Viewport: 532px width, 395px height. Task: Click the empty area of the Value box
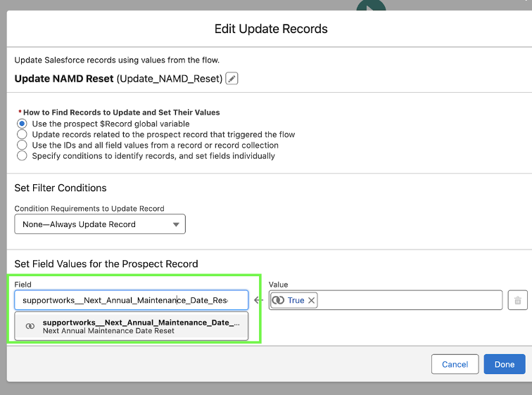pyautogui.click(x=410, y=300)
